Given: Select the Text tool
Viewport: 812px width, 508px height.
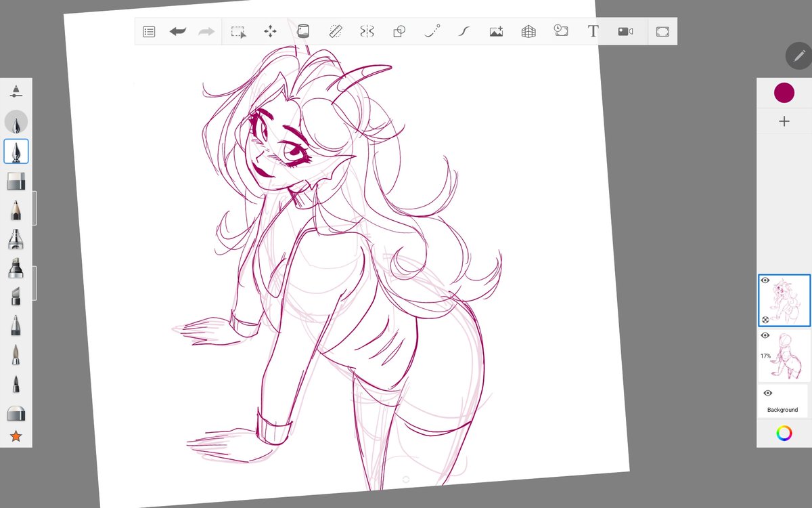Looking at the screenshot, I should click(x=593, y=31).
